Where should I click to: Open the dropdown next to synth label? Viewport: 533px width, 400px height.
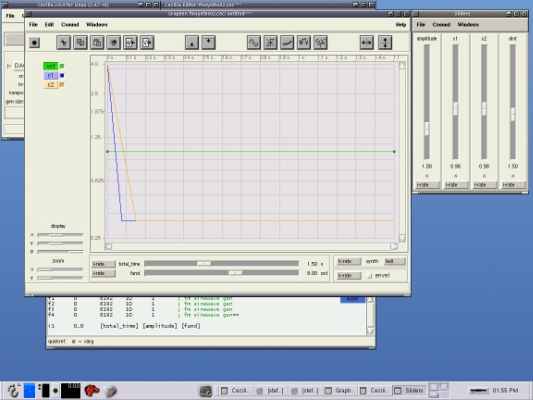395,261
